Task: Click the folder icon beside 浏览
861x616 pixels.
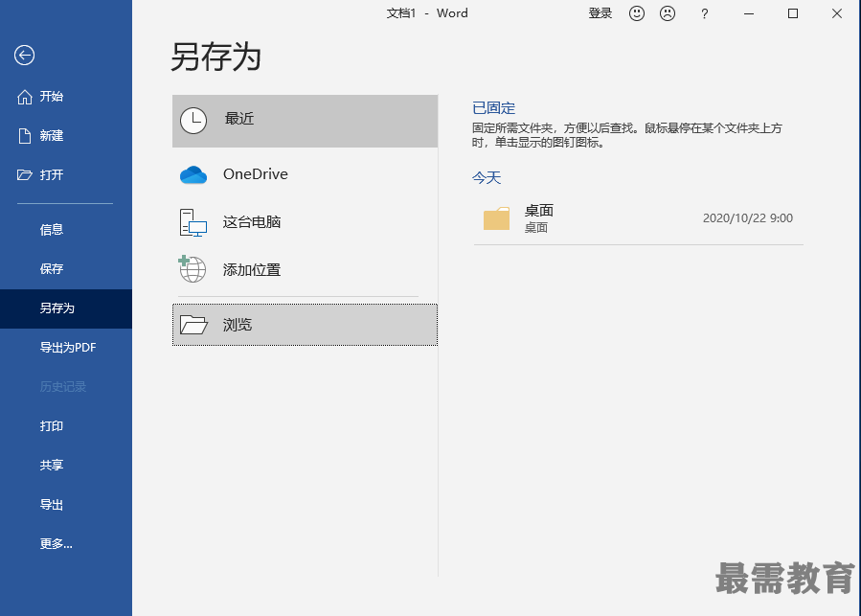Action: pyautogui.click(x=193, y=325)
